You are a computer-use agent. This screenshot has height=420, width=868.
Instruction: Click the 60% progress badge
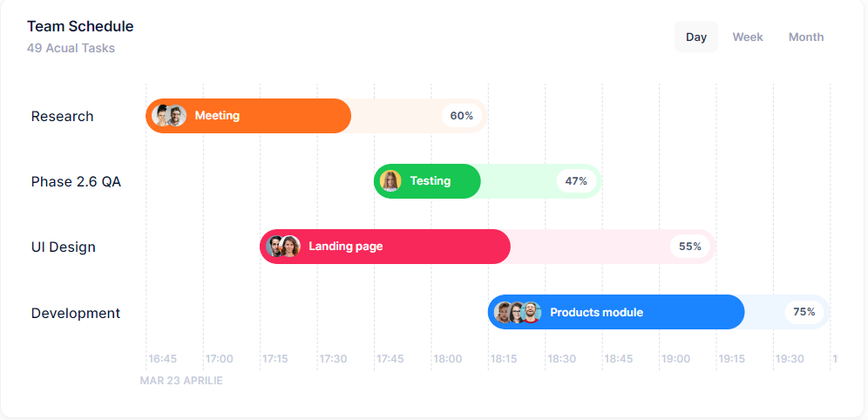[462, 116]
